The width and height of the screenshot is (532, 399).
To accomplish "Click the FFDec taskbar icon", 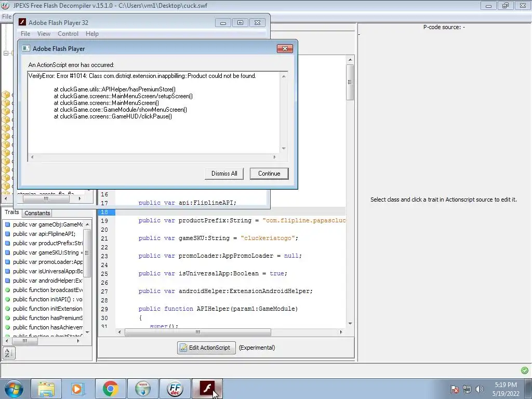I will click(175, 389).
